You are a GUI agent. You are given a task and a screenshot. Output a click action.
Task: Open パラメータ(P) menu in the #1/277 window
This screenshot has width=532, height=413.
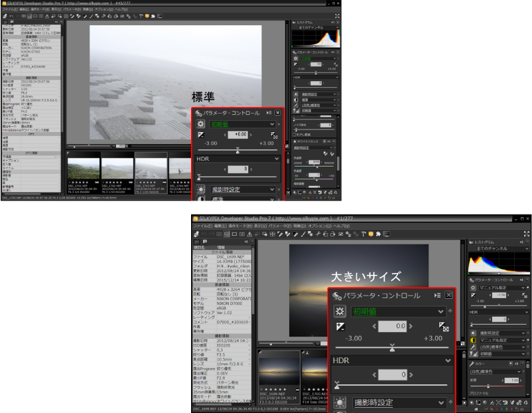point(279,226)
